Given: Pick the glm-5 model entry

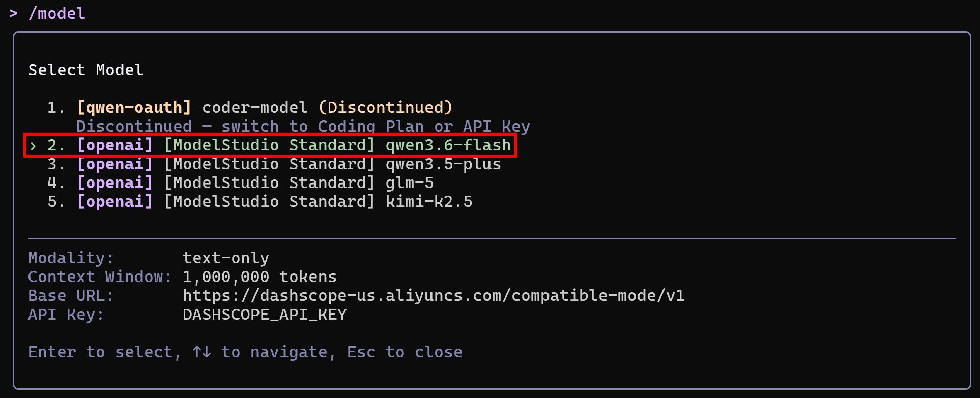Looking at the screenshot, I should pyautogui.click(x=240, y=183).
